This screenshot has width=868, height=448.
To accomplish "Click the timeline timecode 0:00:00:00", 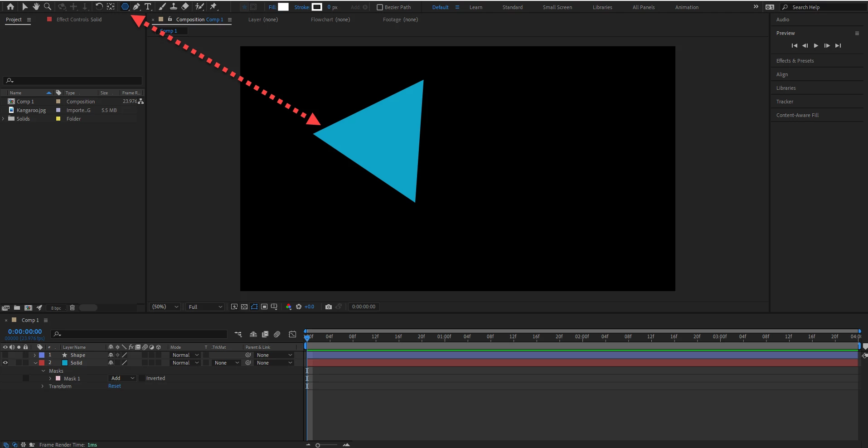I will point(25,331).
